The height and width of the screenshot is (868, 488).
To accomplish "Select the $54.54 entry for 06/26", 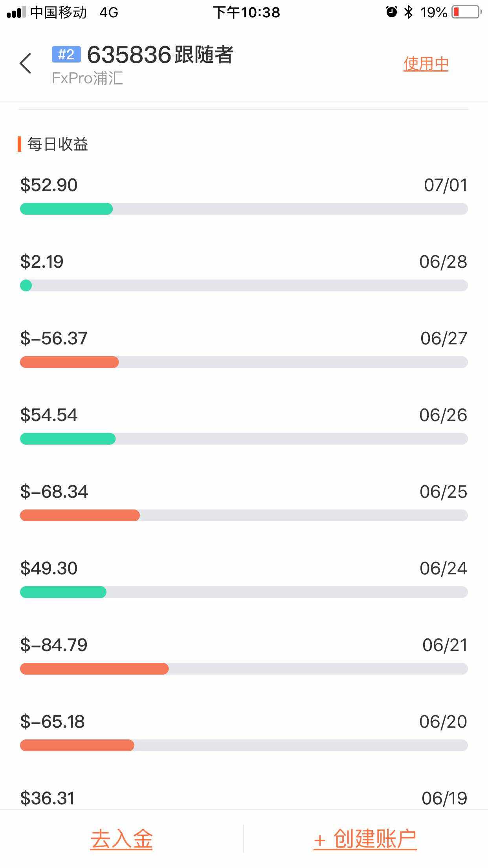I will tap(244, 427).
